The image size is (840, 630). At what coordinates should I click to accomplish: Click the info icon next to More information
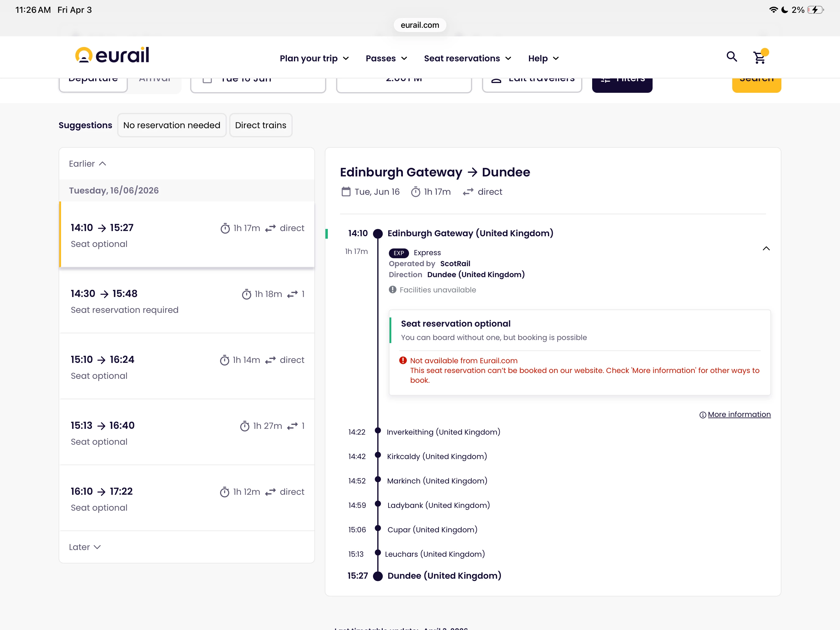703,415
